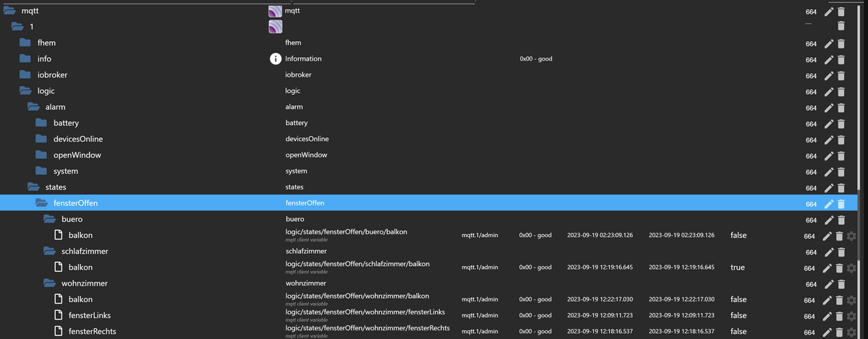Edit the fensterOffen object with pencil icon

tap(829, 204)
